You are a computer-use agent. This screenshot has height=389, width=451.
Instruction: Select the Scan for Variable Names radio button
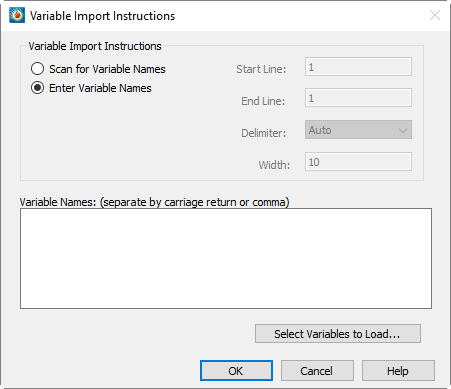coord(37,69)
